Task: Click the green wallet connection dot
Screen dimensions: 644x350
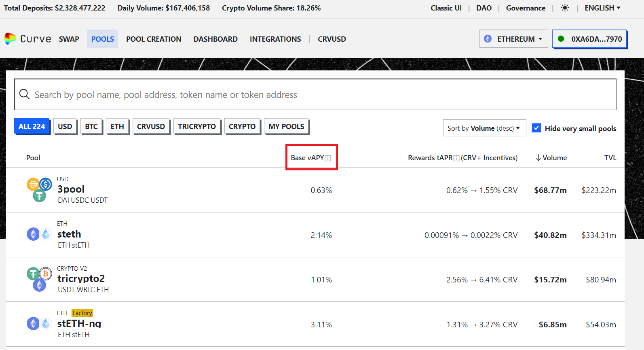Action: click(x=561, y=39)
